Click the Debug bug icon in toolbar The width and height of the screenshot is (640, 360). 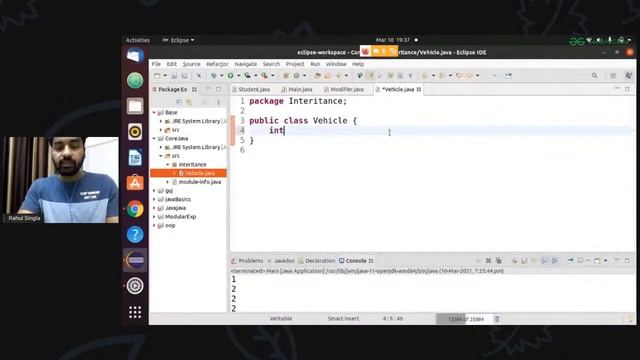point(213,76)
